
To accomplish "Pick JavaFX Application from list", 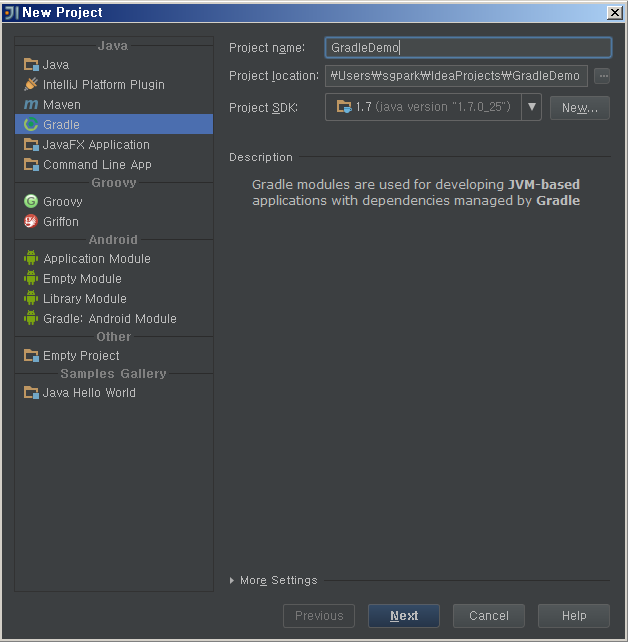I will click(114, 145).
